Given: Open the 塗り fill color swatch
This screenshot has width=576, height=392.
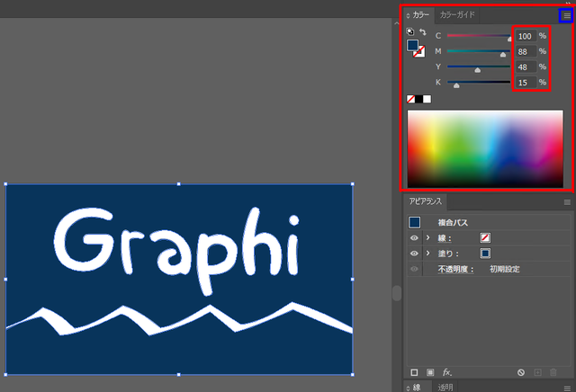Looking at the screenshot, I should coord(485,254).
